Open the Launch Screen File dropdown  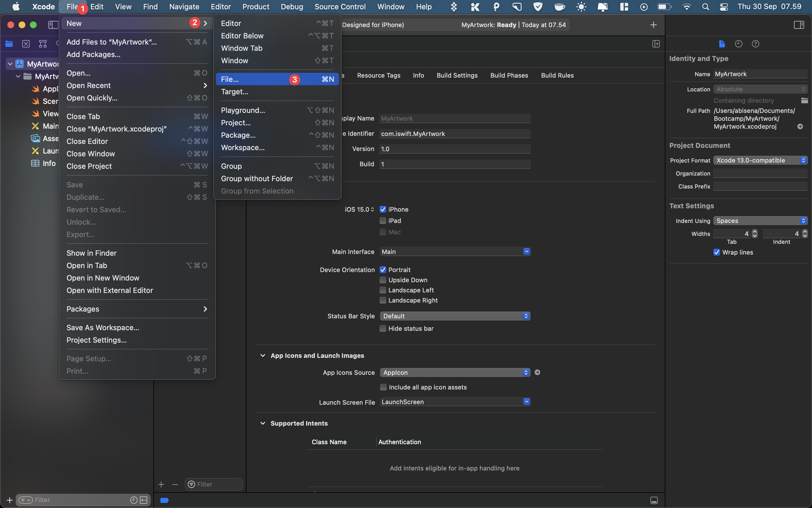pos(455,402)
